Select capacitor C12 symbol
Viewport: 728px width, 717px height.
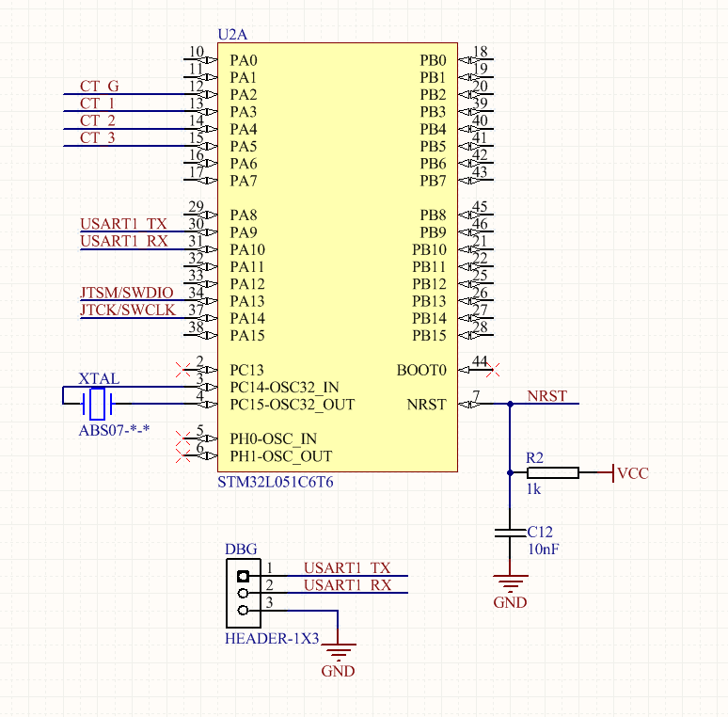tap(510, 533)
